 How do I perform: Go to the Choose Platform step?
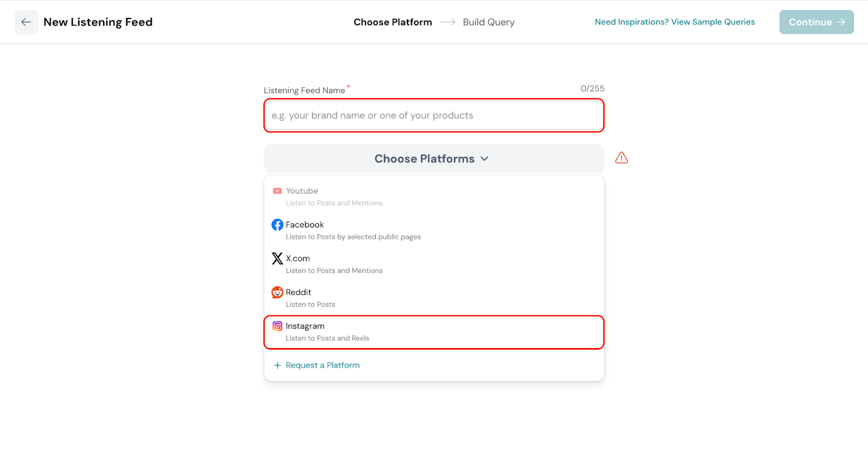(393, 22)
